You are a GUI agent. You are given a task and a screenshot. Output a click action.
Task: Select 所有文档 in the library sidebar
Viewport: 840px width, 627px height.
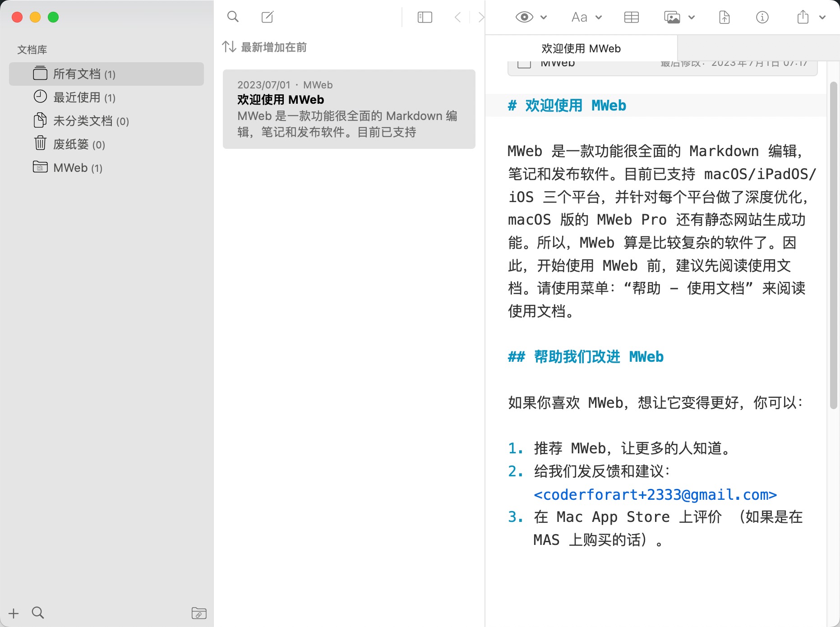106,74
